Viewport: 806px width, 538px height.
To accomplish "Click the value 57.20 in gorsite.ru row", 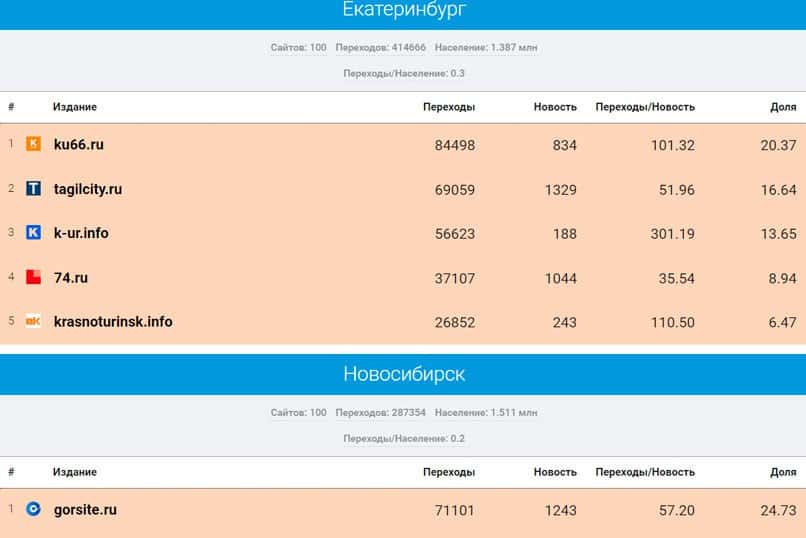I will (x=677, y=511).
